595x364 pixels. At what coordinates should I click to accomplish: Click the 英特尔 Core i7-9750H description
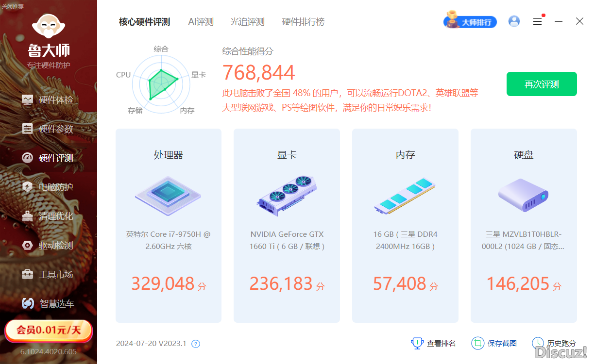coord(169,240)
